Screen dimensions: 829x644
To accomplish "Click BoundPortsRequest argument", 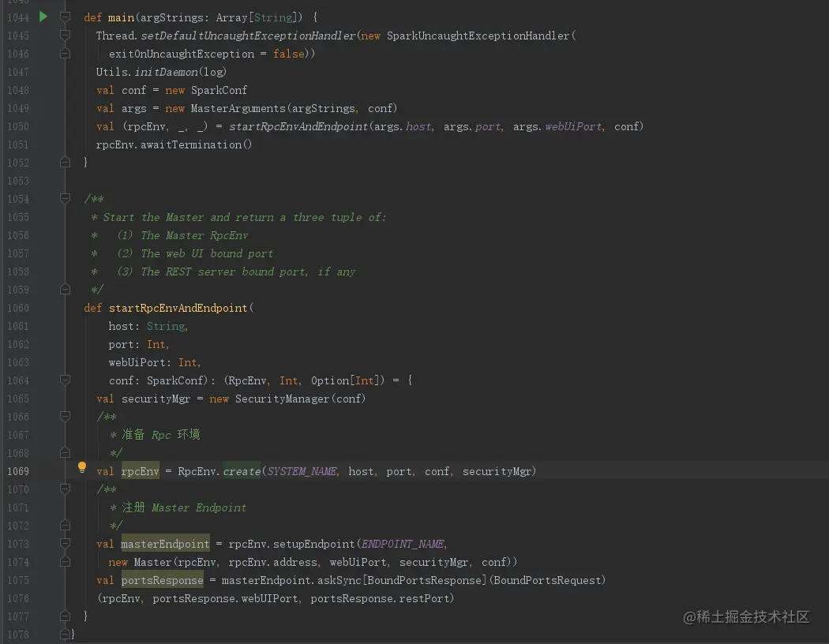I will click(547, 580).
